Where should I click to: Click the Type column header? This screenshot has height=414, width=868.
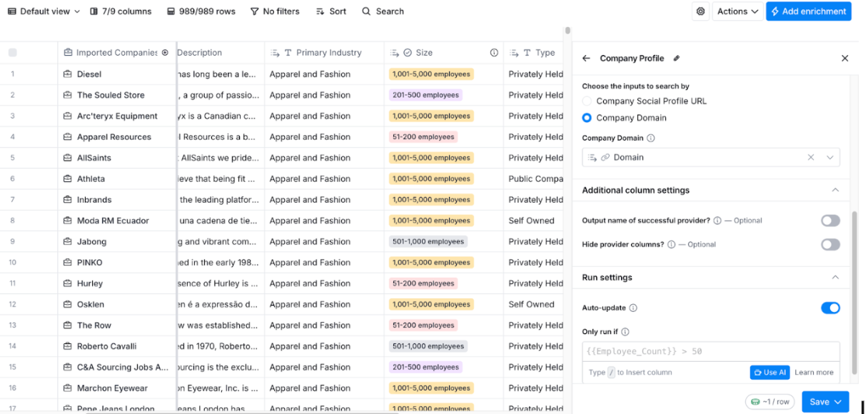click(x=534, y=53)
